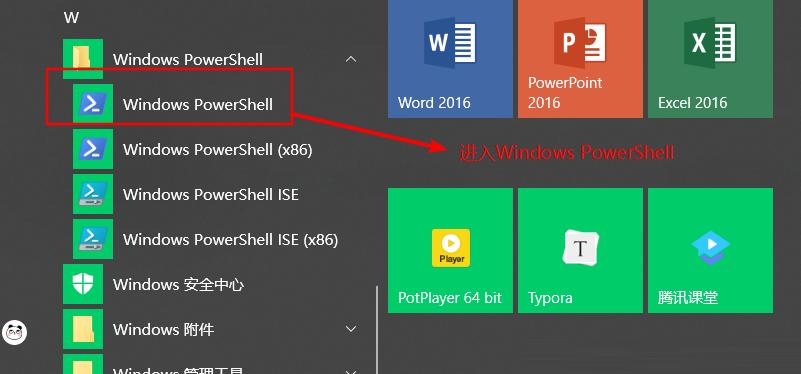Click the Windows PowerShell ISE icon
This screenshot has height=374, width=801.
93,194
